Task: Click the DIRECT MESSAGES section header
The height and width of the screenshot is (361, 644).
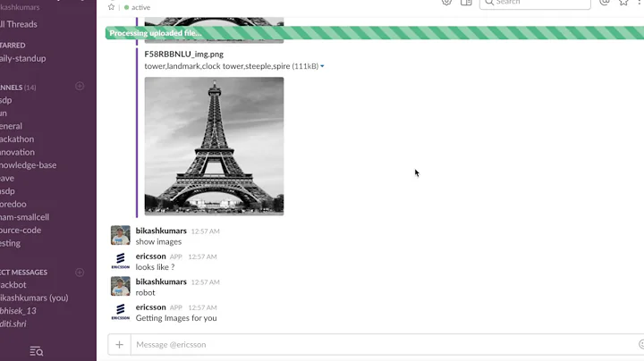Action: (x=24, y=273)
